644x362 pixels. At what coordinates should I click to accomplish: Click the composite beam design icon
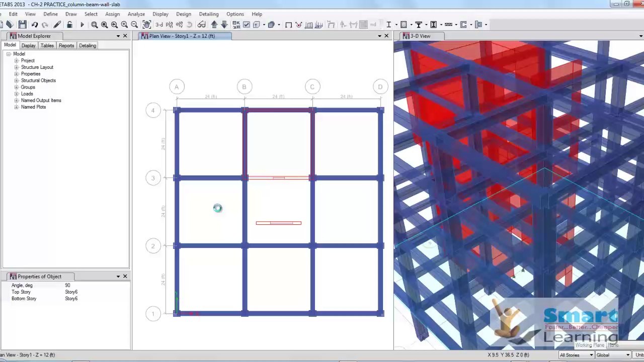point(419,25)
